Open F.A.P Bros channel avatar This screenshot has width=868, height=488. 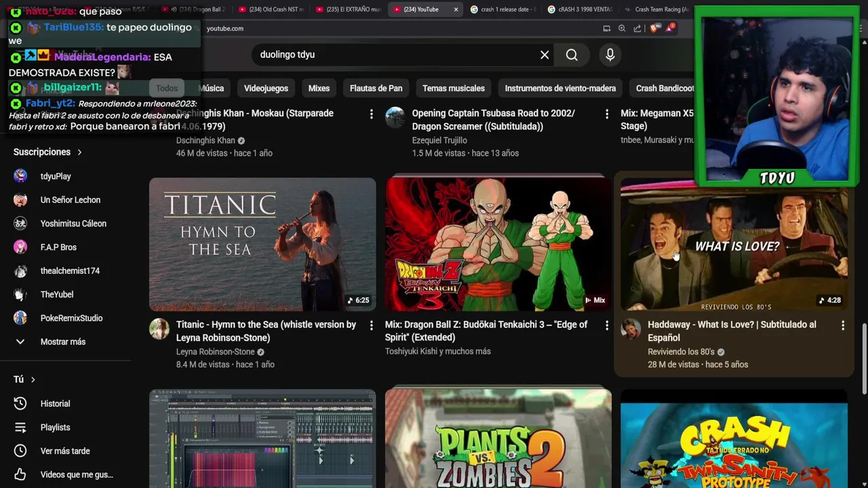[x=20, y=247]
